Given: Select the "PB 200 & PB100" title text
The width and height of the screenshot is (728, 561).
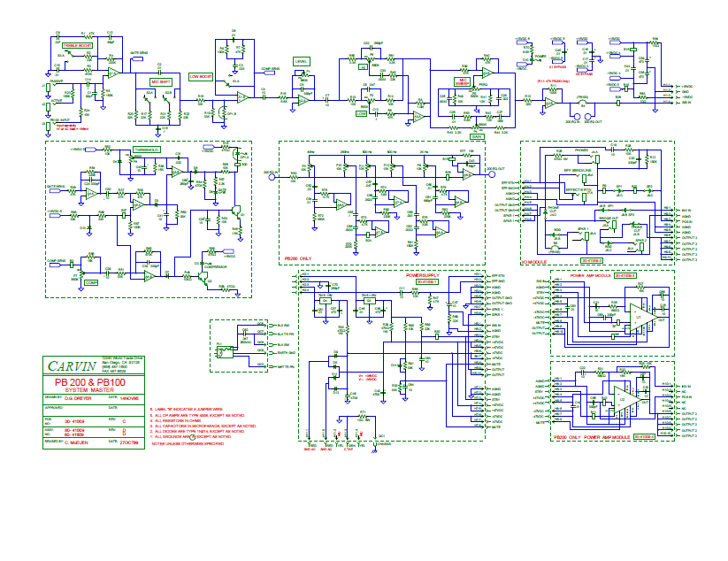Looking at the screenshot, I should (89, 382).
